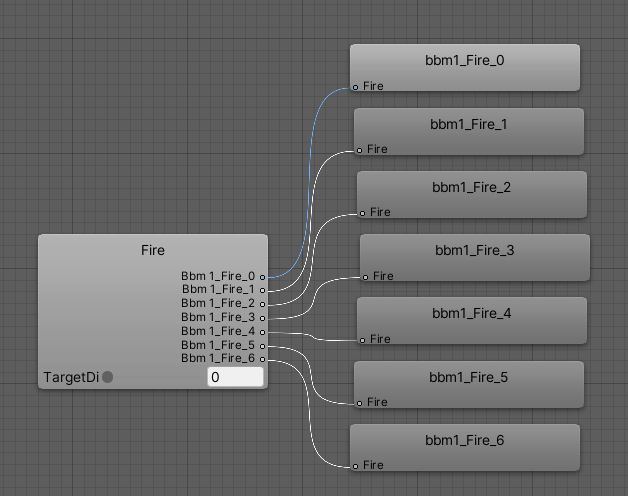
Task: Select the bbm1_Fire_1 node
Action: (x=469, y=125)
